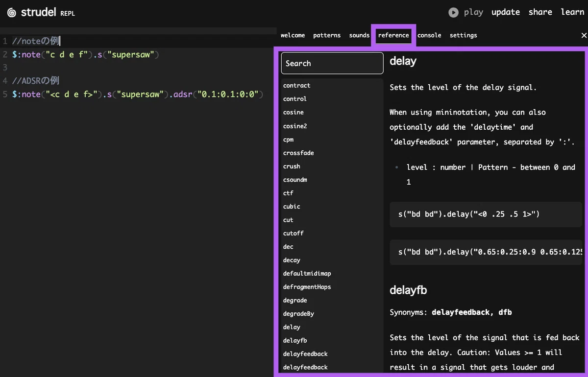Select the reference tab
The height and width of the screenshot is (377, 588).
pos(393,35)
